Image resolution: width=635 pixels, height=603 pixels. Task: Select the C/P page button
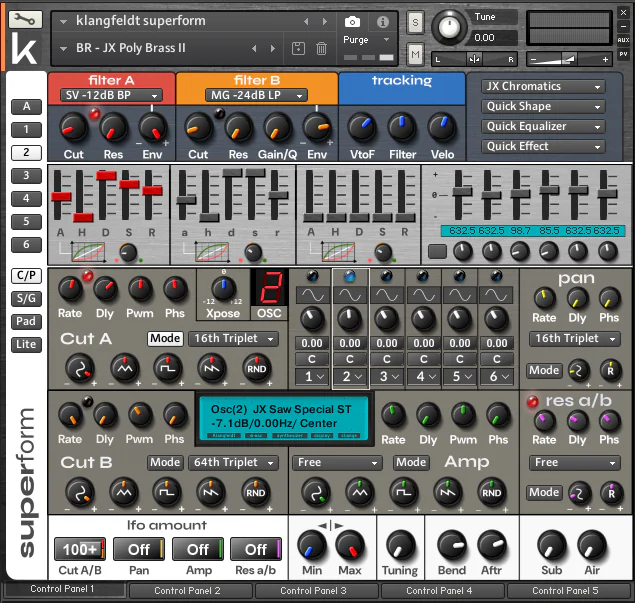26,275
